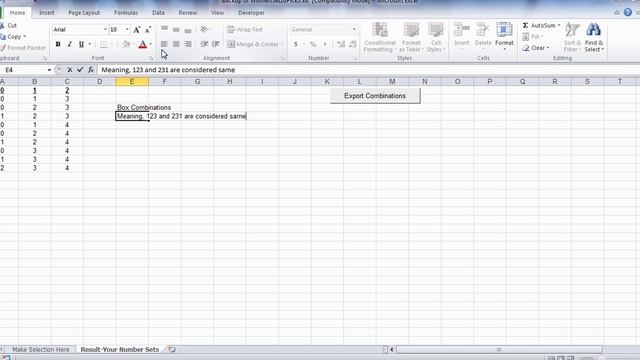Open the underline style dropdown arrow

[x=89, y=44]
